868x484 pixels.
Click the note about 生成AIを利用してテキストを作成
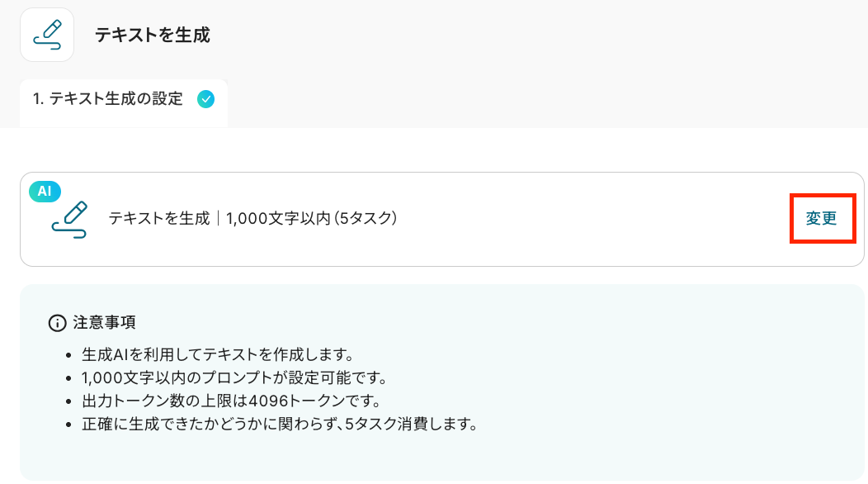(218, 356)
